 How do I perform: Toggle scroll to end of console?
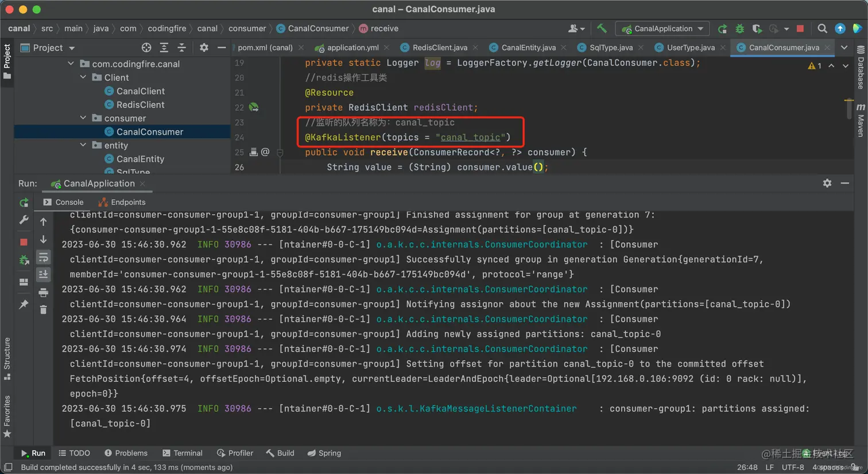coord(44,275)
